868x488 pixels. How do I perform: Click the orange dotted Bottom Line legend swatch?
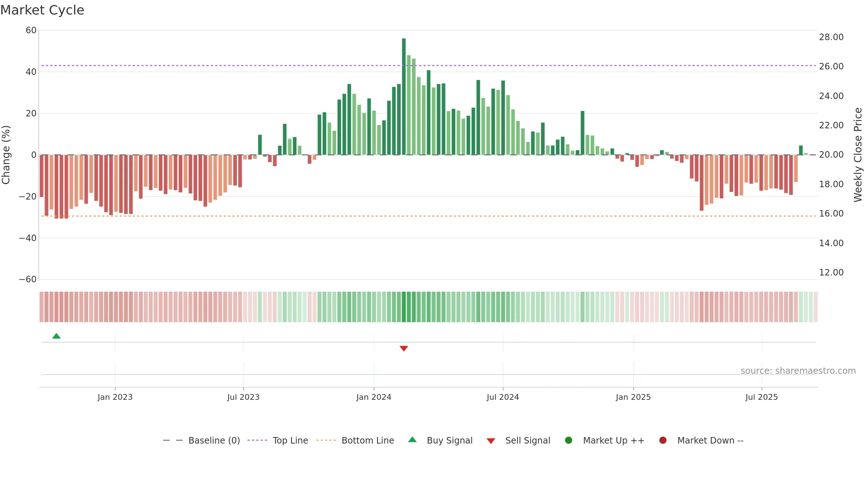click(326, 440)
